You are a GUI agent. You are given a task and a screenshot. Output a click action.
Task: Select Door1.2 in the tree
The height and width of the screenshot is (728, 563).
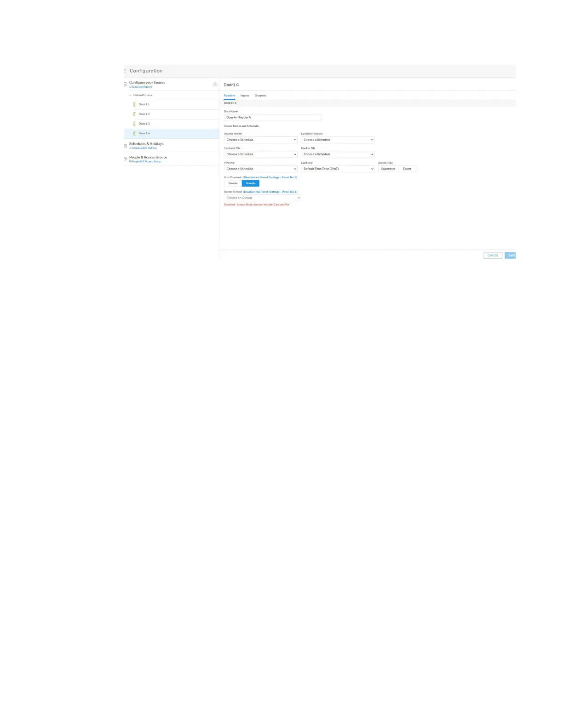pos(144,114)
